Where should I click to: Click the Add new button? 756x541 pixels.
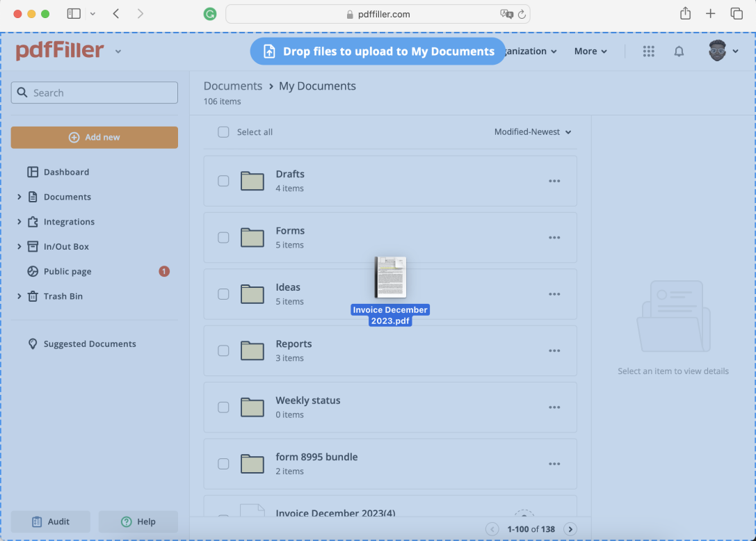coord(95,138)
